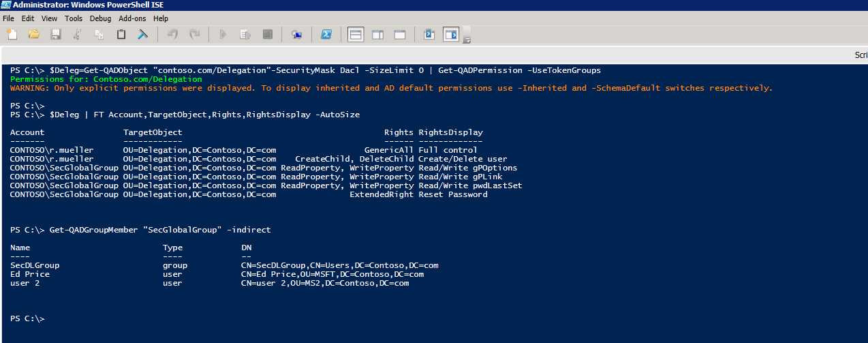The image size is (868, 343).
Task: Create a new script with New icon
Action: tap(12, 34)
